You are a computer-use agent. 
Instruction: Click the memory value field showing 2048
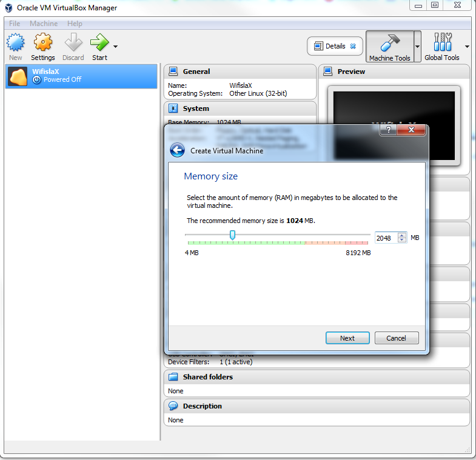(386, 238)
